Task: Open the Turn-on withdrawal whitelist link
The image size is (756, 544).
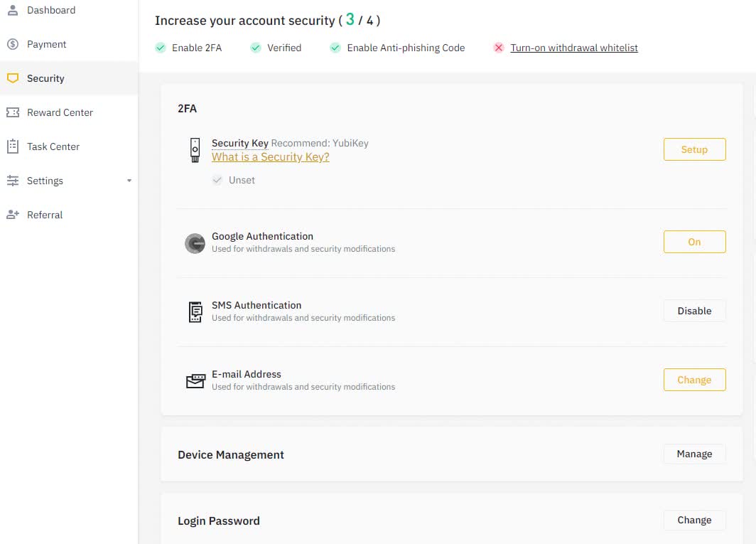Action: [574, 48]
